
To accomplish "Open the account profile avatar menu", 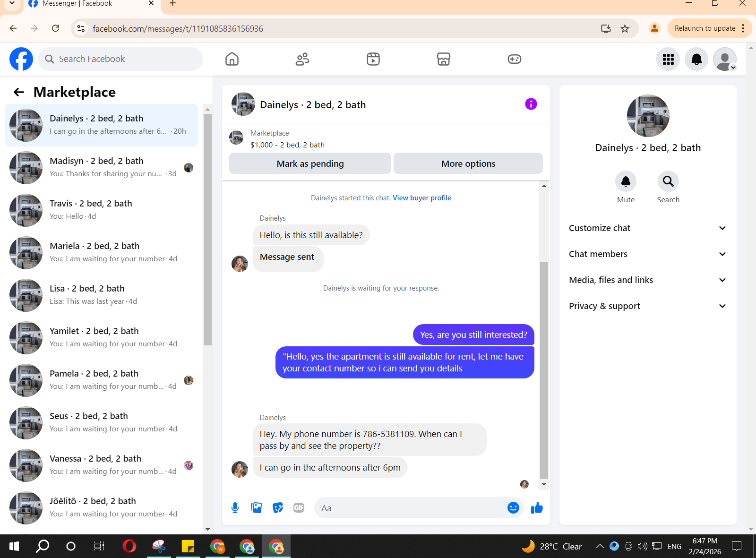I will (x=725, y=59).
